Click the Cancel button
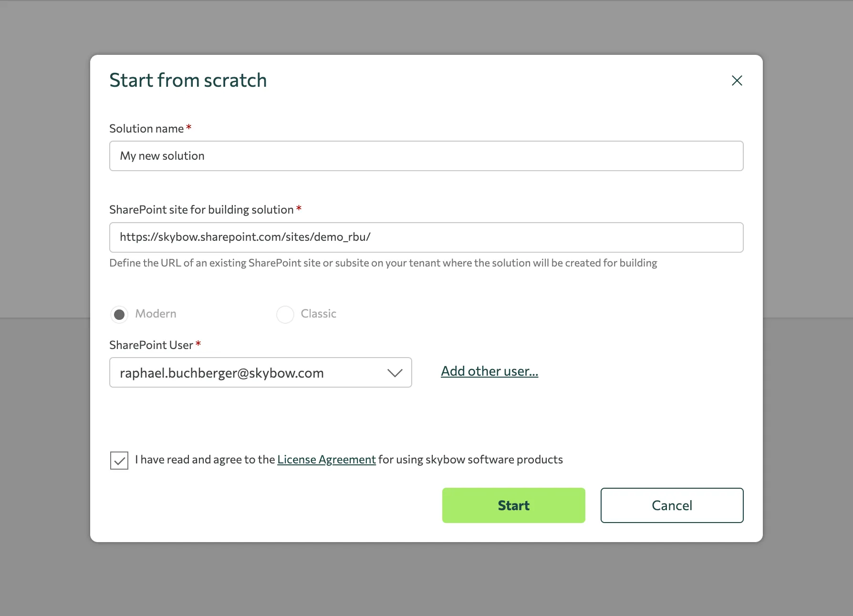Viewport: 853px width, 616px height. (672, 505)
